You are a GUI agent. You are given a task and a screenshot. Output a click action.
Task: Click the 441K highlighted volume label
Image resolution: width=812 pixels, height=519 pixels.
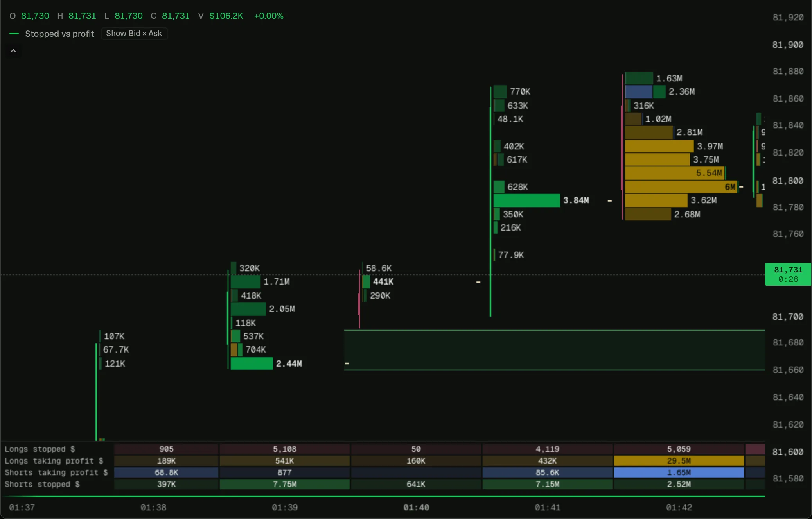pyautogui.click(x=383, y=282)
